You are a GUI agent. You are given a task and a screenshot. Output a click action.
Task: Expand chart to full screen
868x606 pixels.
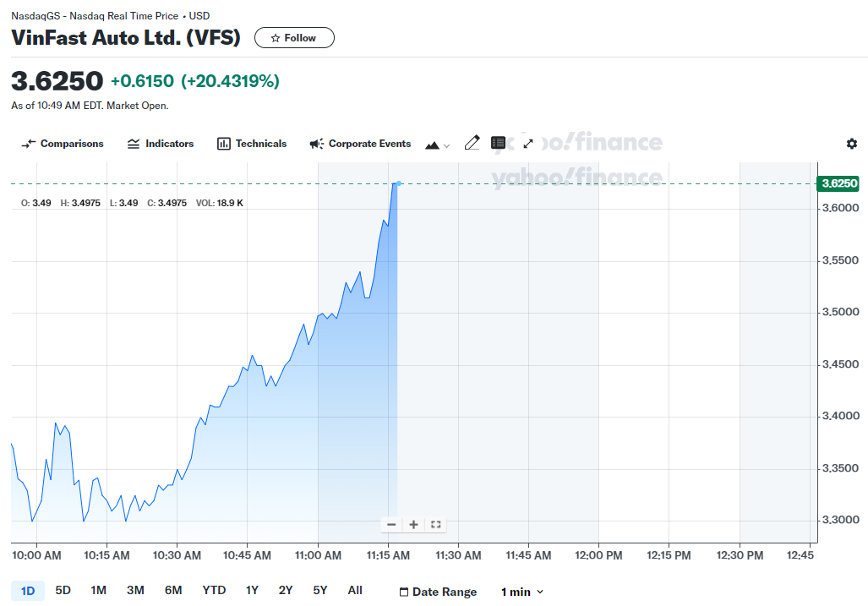pyautogui.click(x=528, y=144)
